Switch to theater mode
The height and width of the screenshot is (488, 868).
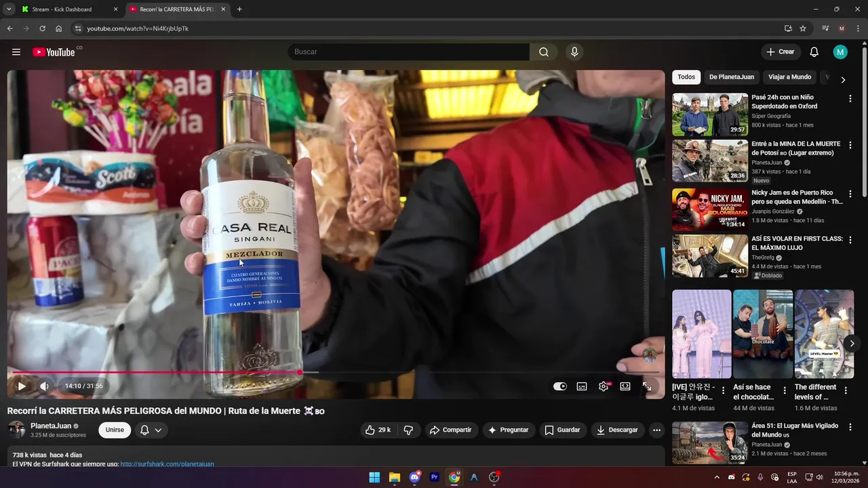(625, 386)
